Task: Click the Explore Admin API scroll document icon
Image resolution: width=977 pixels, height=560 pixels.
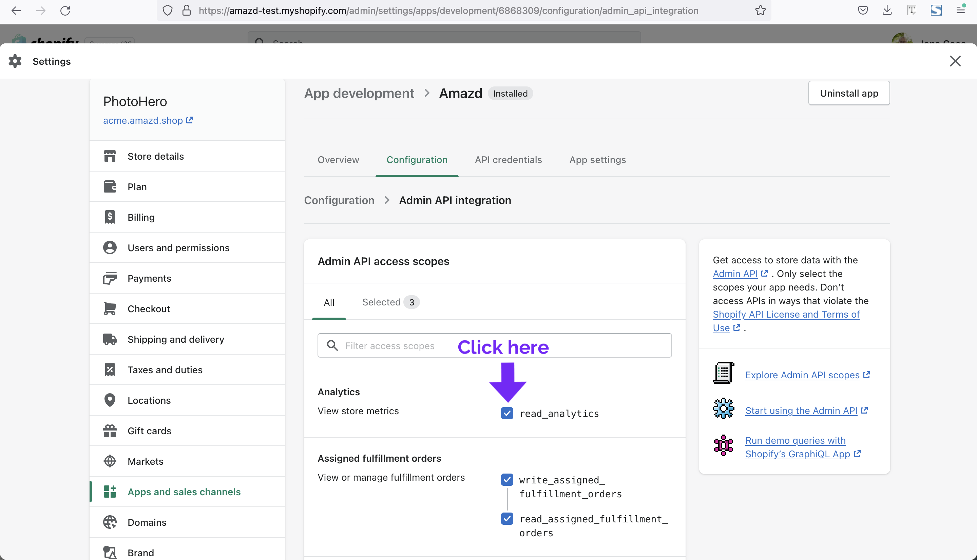Action: pyautogui.click(x=723, y=373)
